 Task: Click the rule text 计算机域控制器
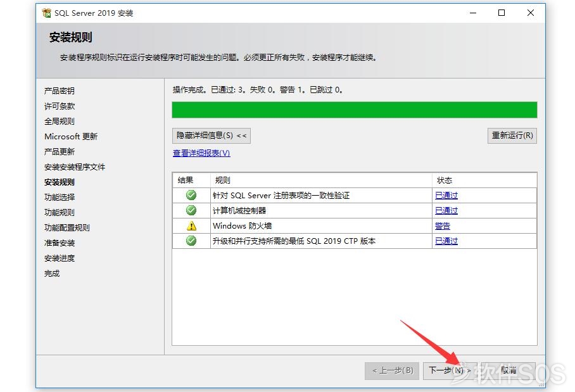[239, 211]
